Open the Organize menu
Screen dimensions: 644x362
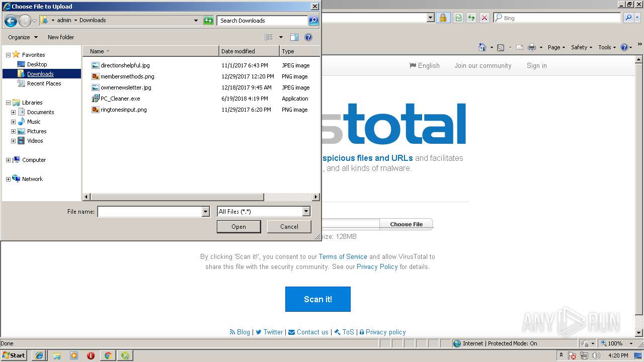point(23,37)
